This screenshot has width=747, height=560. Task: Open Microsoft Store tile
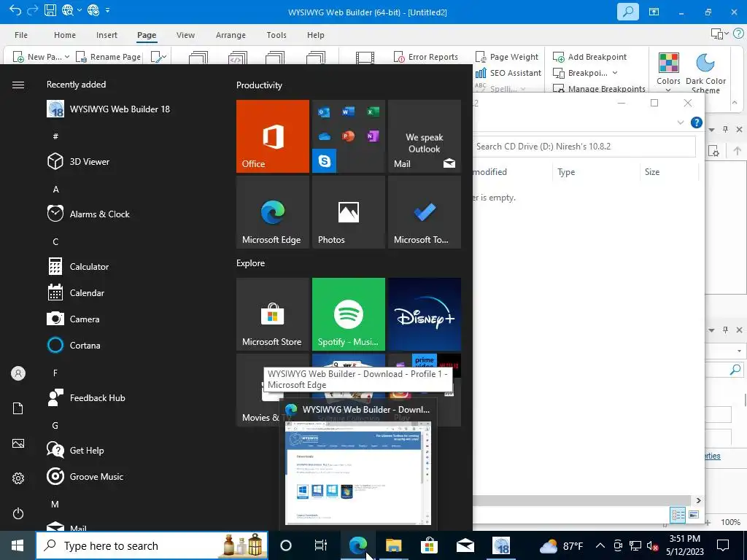click(273, 314)
